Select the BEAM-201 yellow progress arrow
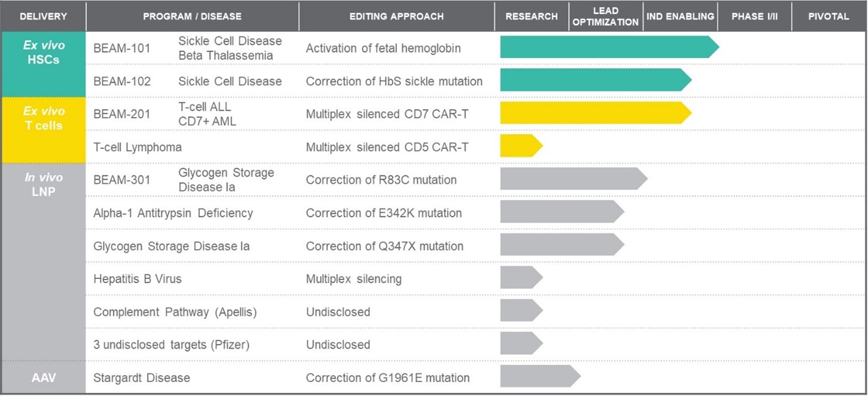868x396 pixels. (x=596, y=113)
